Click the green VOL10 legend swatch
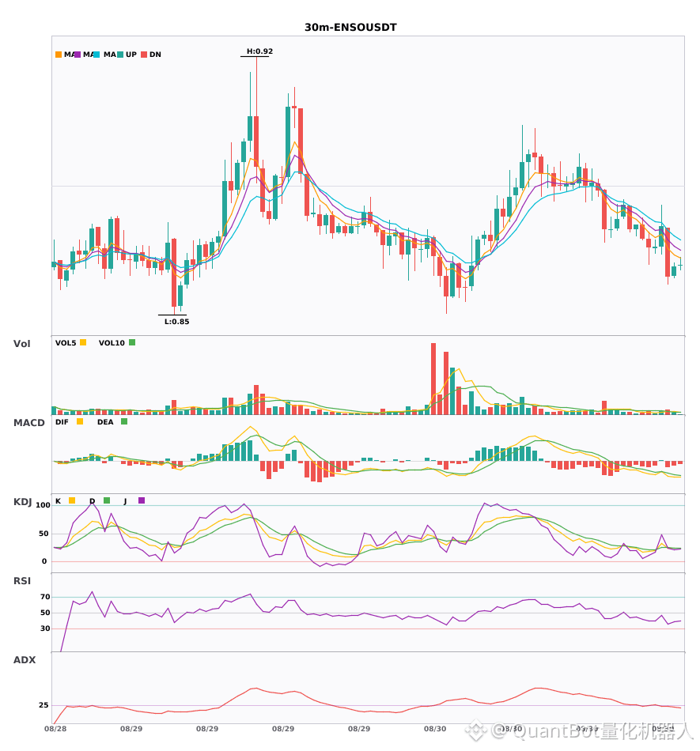 tap(132, 342)
